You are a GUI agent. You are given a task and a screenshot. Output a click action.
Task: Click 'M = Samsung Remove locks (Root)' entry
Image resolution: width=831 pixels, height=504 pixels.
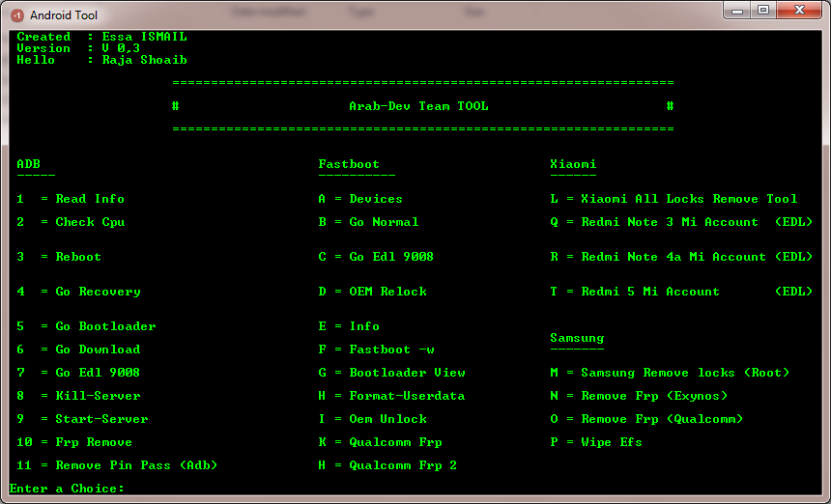[x=670, y=373]
